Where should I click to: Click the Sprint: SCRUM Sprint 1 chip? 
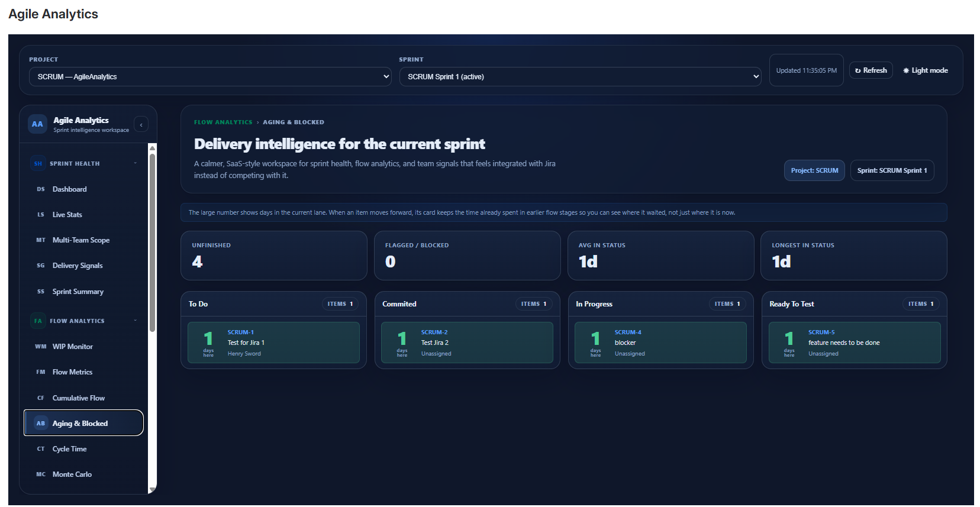892,170
